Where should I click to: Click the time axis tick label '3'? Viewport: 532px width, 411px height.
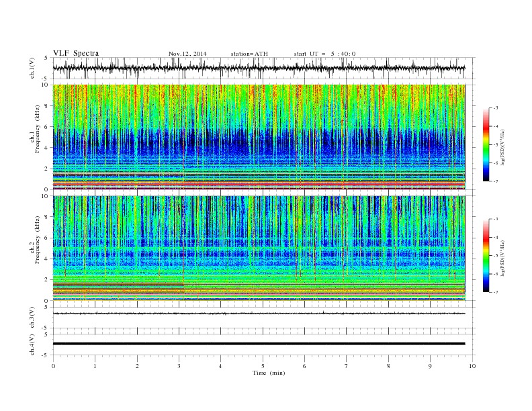[x=179, y=366]
